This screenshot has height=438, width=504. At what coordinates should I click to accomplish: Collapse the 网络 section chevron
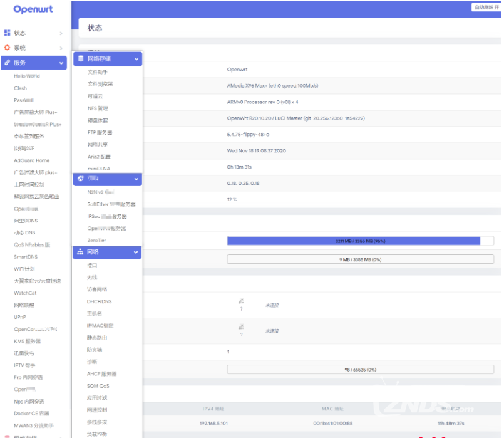tap(136, 252)
